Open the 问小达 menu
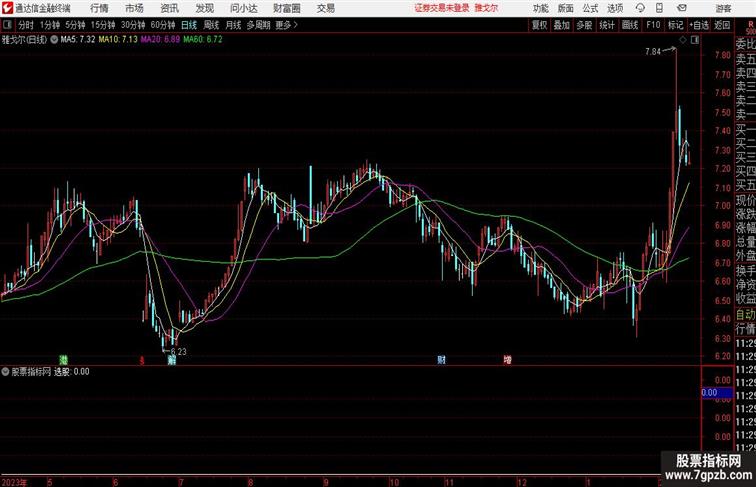 point(243,8)
